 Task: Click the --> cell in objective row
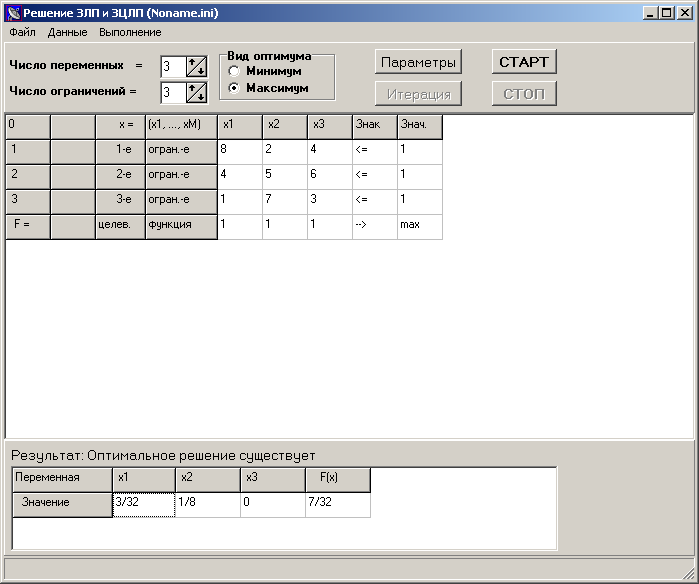375,227
